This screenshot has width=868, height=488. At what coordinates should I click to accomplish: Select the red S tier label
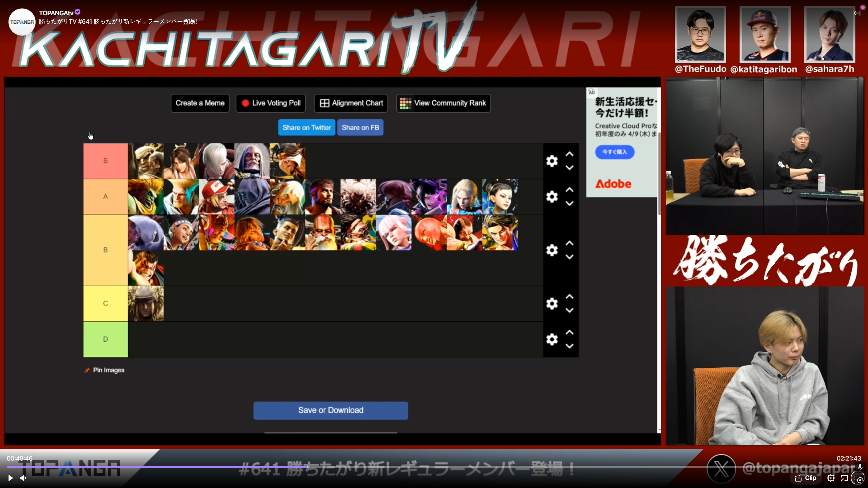click(105, 161)
